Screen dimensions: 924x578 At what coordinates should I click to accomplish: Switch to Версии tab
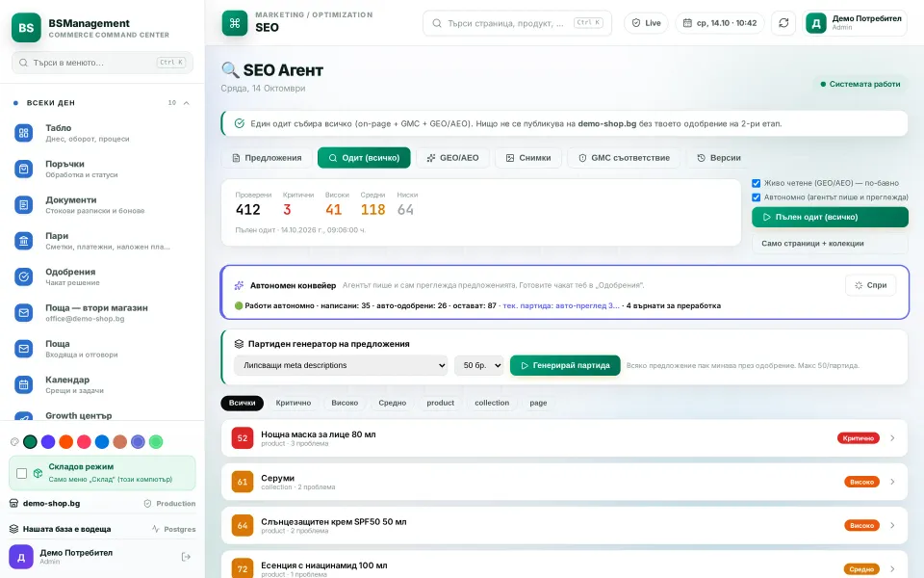[719, 158]
